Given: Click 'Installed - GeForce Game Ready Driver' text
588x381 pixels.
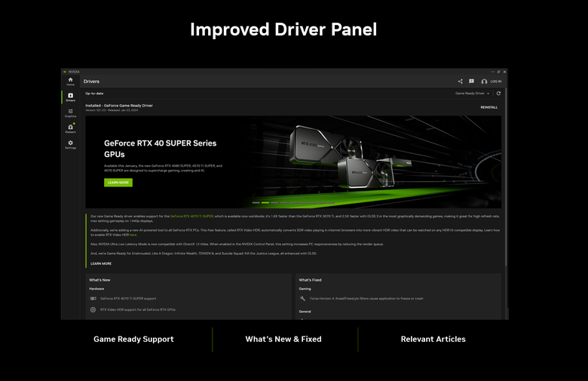Looking at the screenshot, I should tap(119, 106).
